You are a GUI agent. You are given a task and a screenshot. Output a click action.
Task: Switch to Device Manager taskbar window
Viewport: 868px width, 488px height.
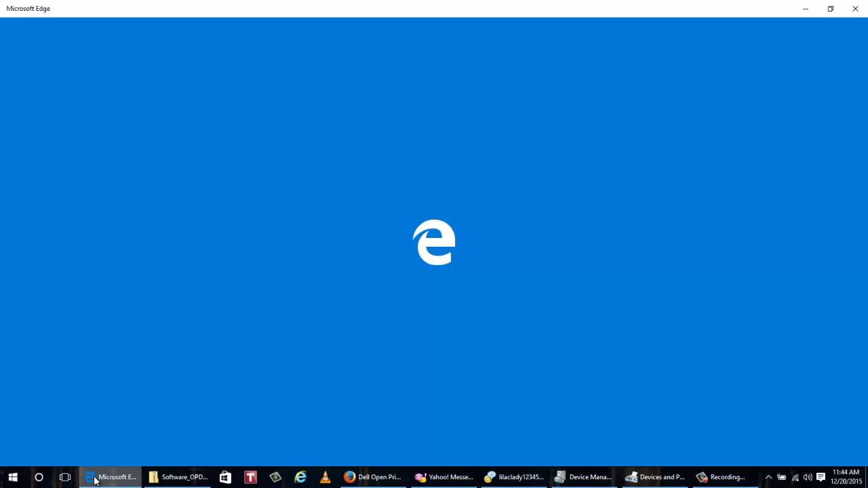(584, 477)
